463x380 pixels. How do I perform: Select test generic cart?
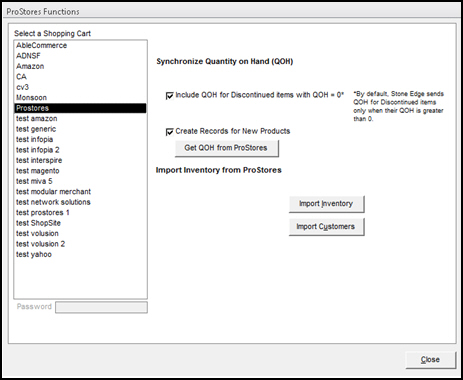(x=80, y=129)
